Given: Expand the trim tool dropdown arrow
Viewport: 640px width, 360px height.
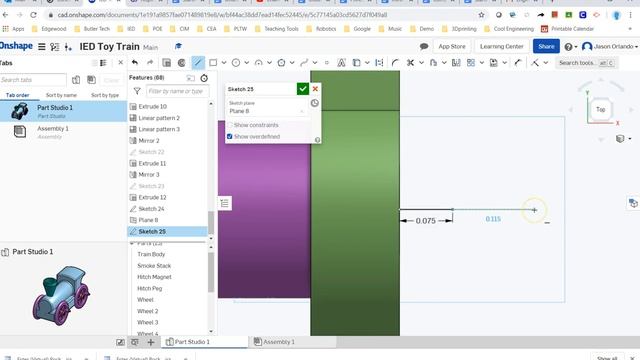Looking at the screenshot, I should click(421, 63).
